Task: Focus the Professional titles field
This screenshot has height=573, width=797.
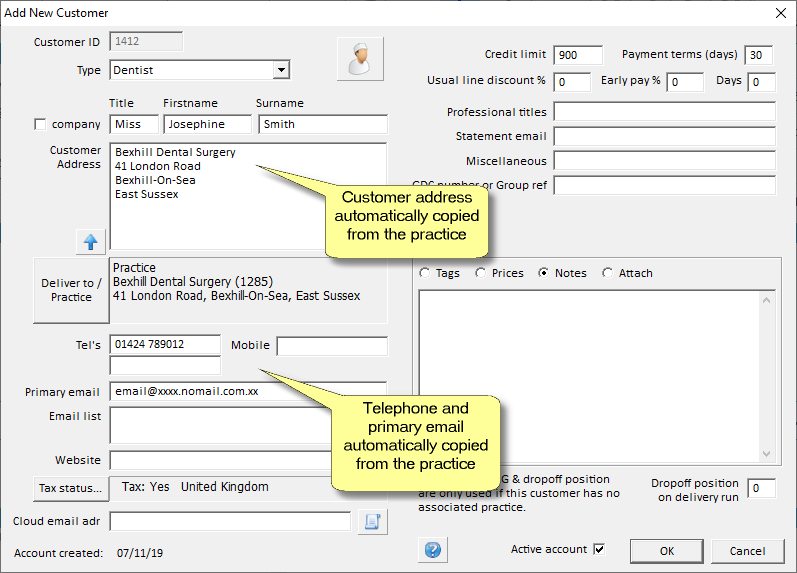Action: pos(664,112)
